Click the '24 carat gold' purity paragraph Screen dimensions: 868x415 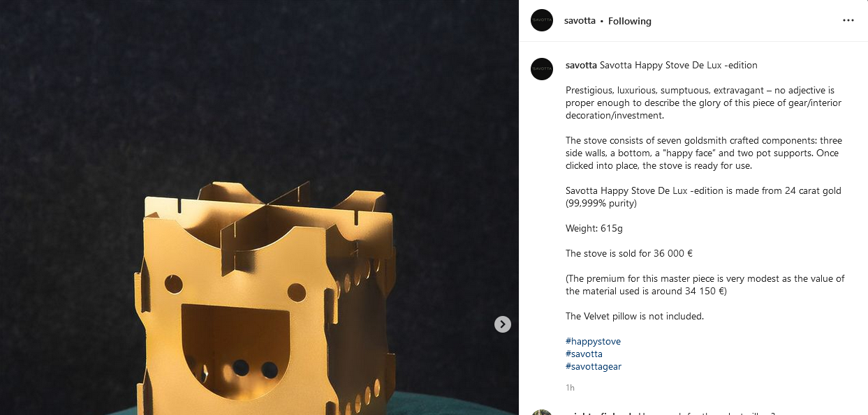[x=703, y=197]
